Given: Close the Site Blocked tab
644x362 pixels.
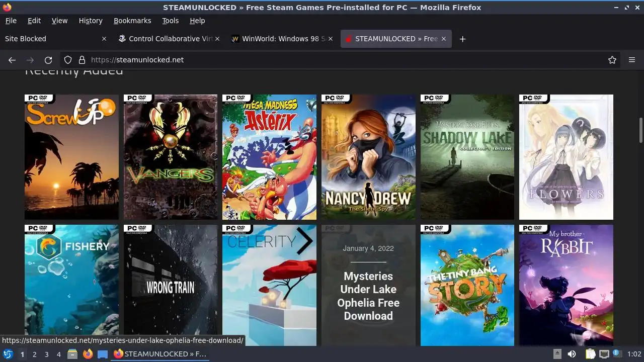Looking at the screenshot, I should tap(104, 39).
